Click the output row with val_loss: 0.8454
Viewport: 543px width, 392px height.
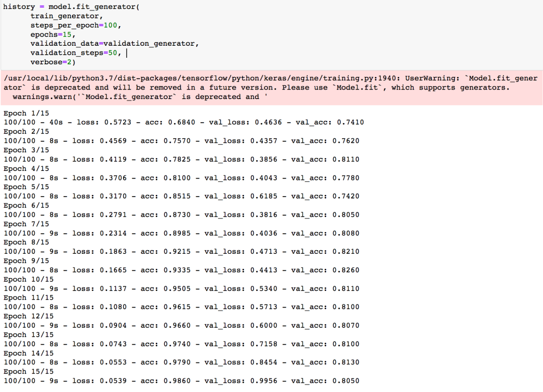[x=182, y=362]
